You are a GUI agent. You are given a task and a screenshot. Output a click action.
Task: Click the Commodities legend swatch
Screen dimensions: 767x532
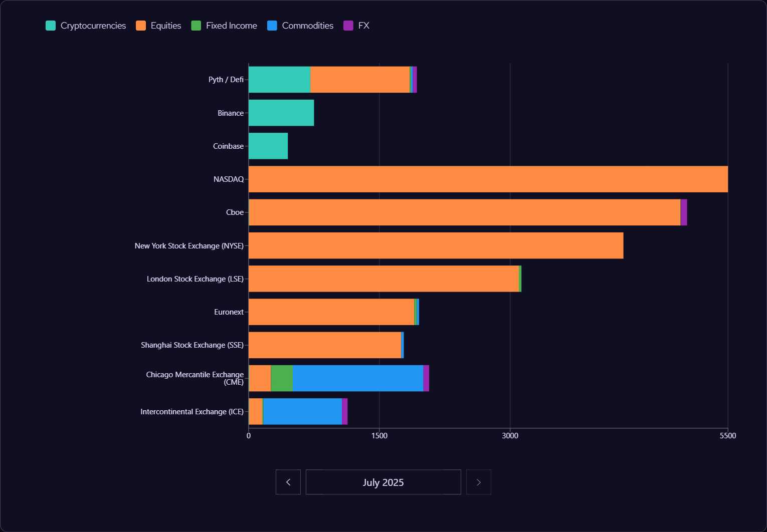(272, 26)
